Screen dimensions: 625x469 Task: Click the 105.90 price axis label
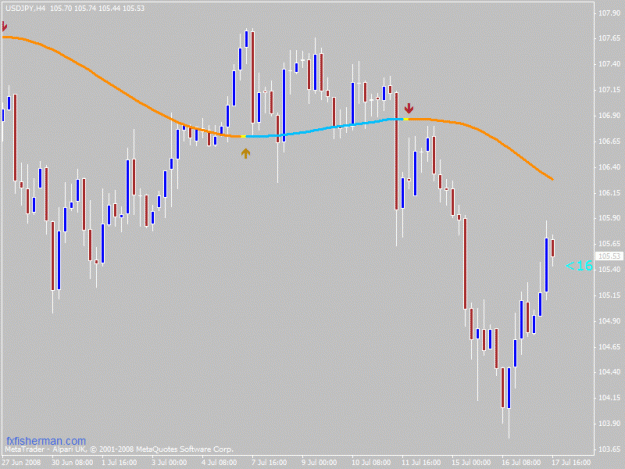pos(609,218)
